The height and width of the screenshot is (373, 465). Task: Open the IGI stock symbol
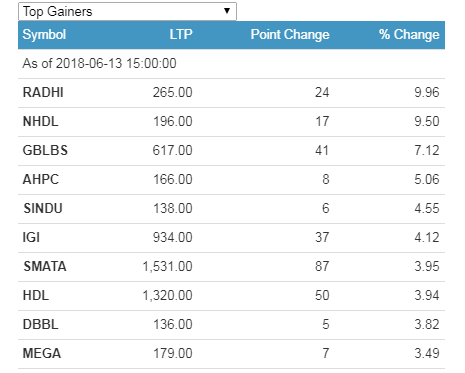[x=31, y=237]
